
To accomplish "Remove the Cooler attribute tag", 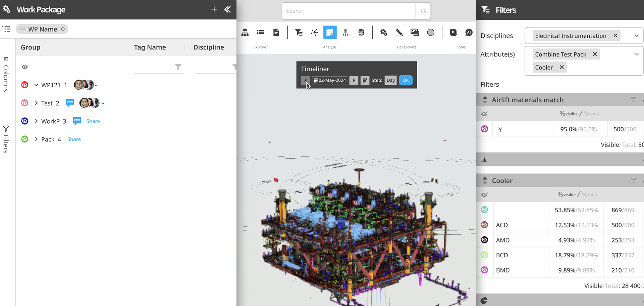I will click(561, 68).
